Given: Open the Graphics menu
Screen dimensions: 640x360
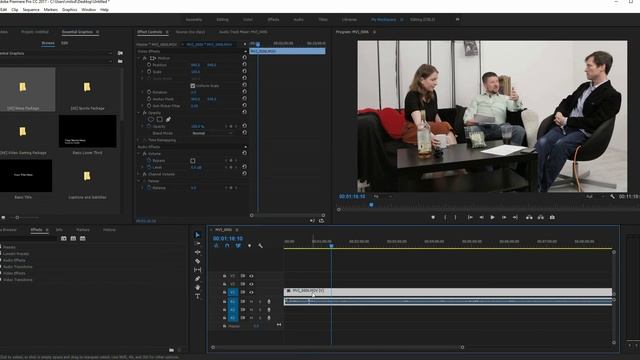Looking at the screenshot, I should [x=69, y=9].
